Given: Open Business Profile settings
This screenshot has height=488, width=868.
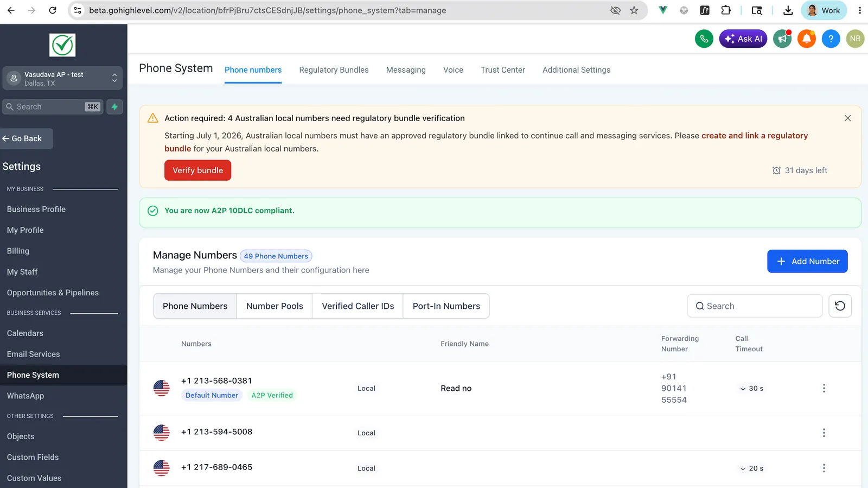Looking at the screenshot, I should [x=36, y=209].
